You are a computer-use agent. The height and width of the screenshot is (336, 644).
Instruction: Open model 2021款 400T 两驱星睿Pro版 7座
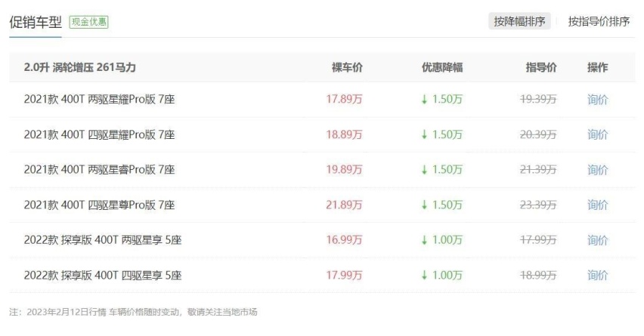[99, 169]
